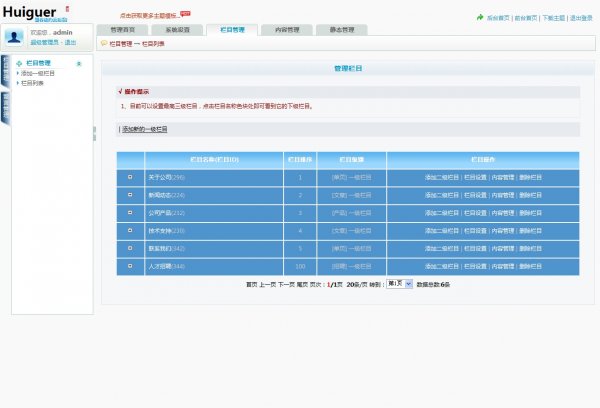The width and height of the screenshot is (600, 408).
Task: Click 删除栏目 in the 技术支持 row
Action: [x=530, y=231]
